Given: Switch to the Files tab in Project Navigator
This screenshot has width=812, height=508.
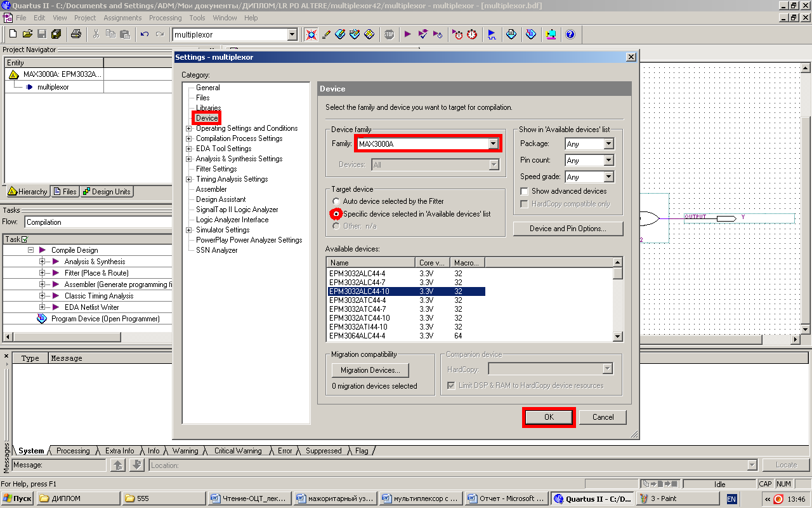Looking at the screenshot, I should (65, 192).
